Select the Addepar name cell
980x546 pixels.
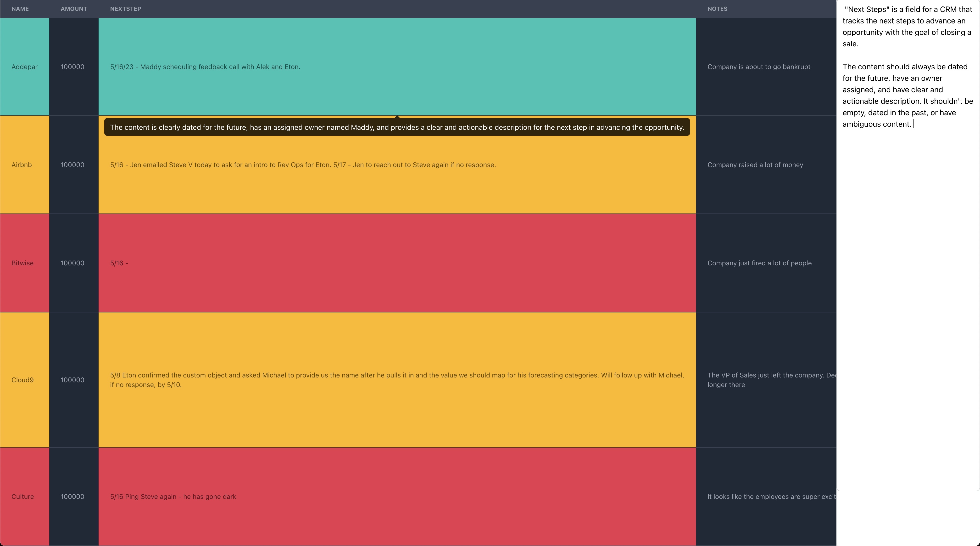[x=24, y=67]
